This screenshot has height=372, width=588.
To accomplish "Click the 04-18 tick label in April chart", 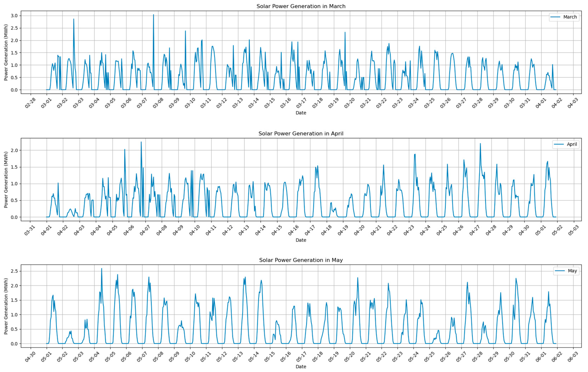I will [326, 230].
